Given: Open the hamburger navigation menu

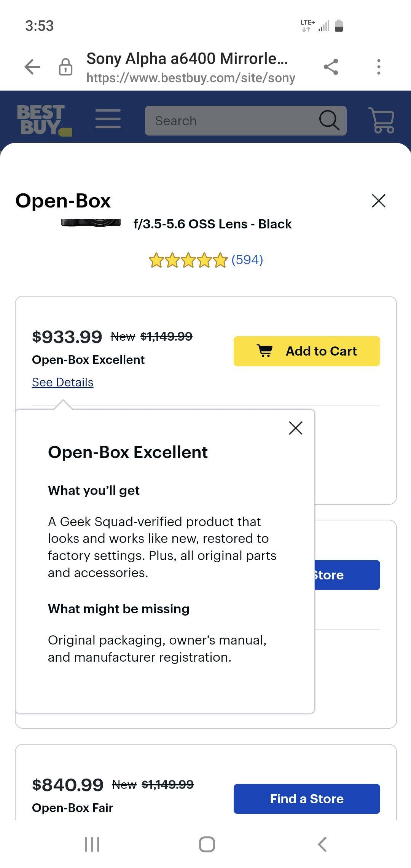Looking at the screenshot, I should coord(108,119).
